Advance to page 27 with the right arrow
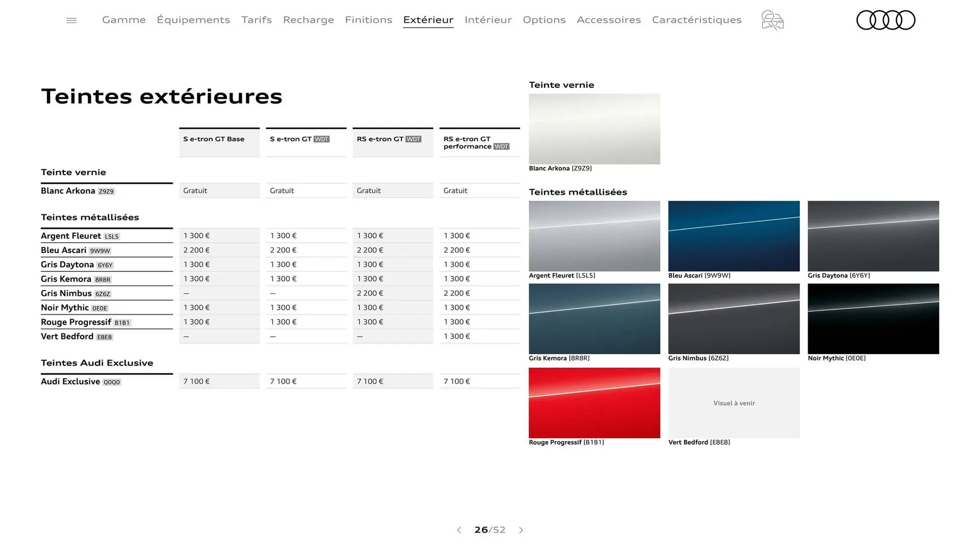980x551 pixels. tap(521, 530)
